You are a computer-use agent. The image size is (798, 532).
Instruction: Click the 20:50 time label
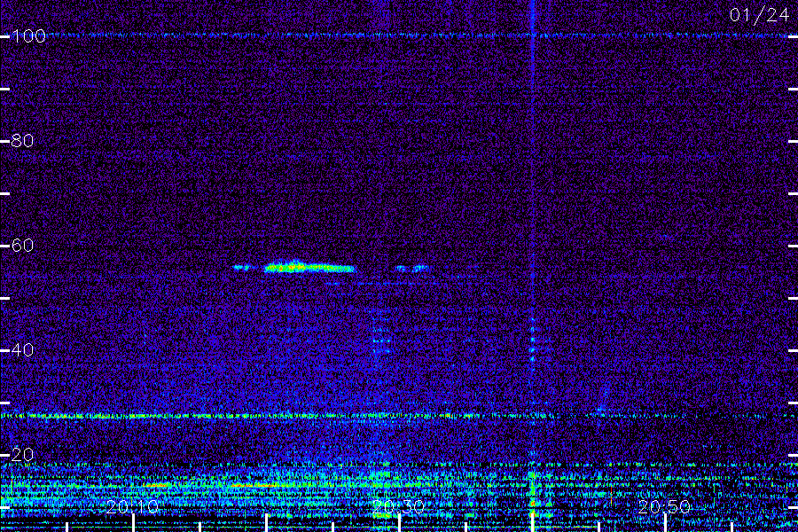[665, 506]
